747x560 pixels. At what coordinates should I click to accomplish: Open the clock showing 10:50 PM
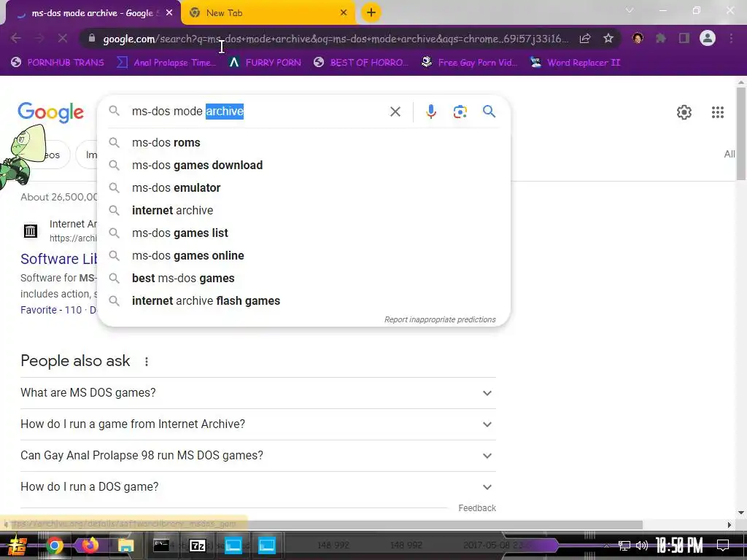pos(679,545)
